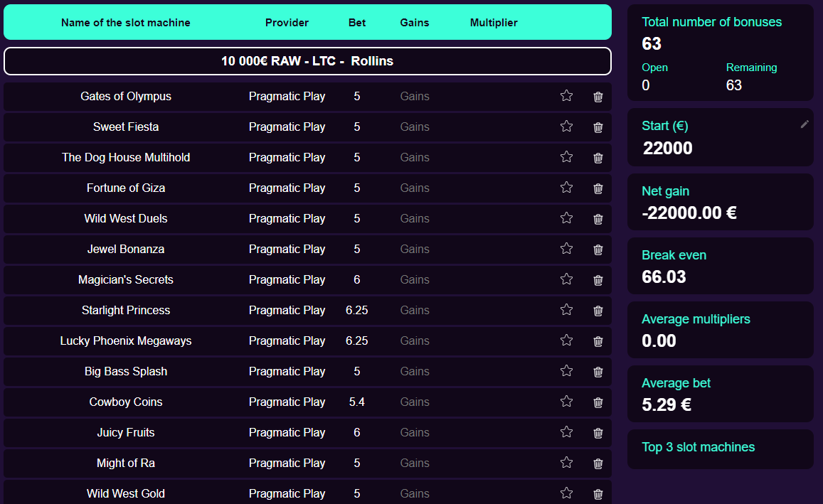823x504 pixels.
Task: Click the Net gain amount
Action: 689,213
